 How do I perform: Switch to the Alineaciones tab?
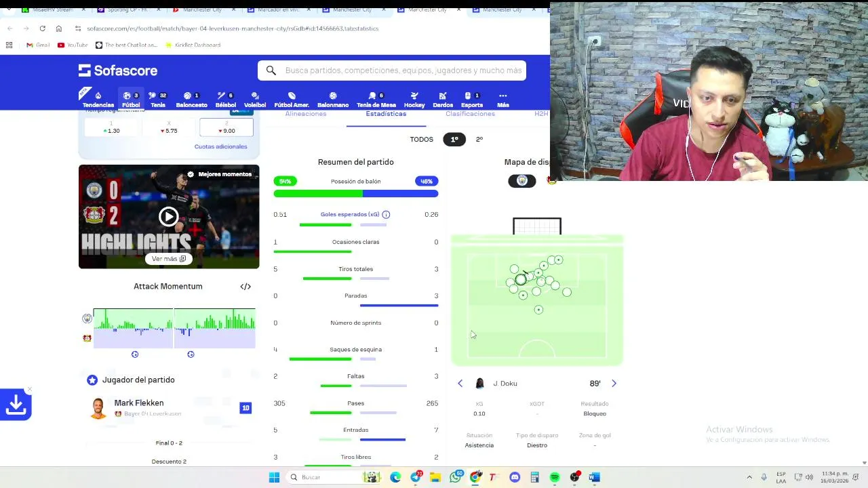tap(306, 114)
